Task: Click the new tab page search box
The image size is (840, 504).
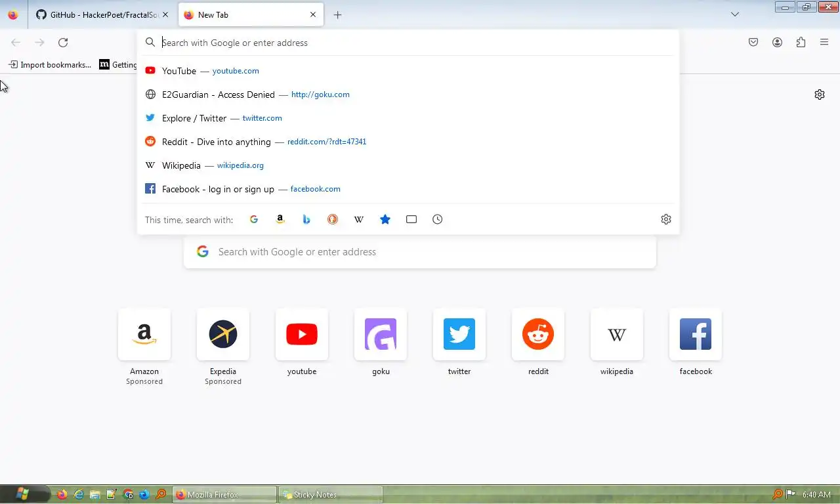Action: [x=420, y=252]
